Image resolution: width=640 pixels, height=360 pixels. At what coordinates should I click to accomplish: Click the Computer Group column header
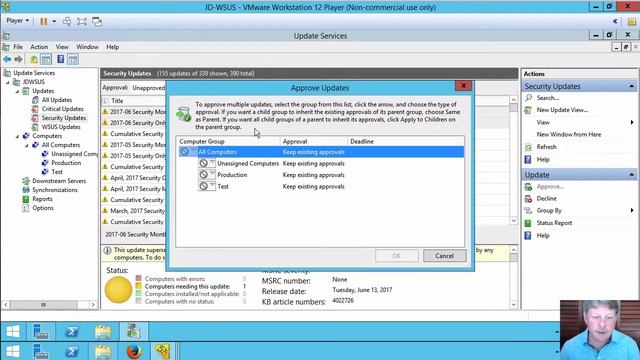click(228, 141)
